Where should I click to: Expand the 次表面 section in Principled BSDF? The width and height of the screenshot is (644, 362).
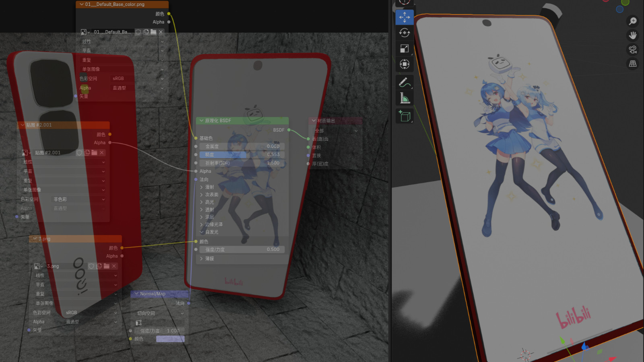(202, 195)
